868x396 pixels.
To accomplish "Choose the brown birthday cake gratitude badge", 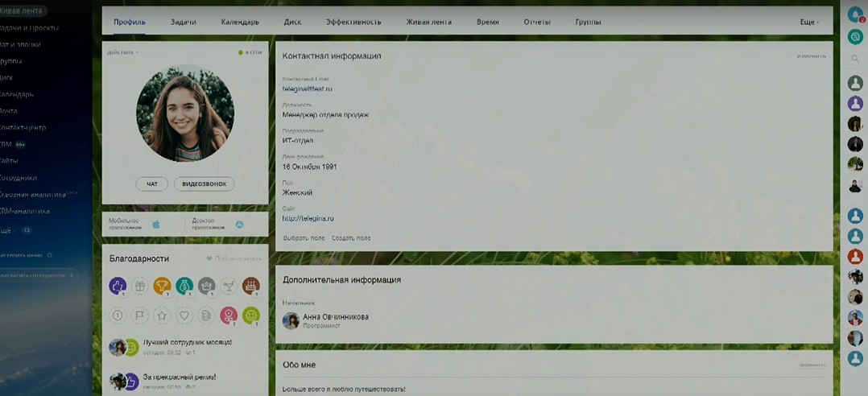I will (250, 286).
